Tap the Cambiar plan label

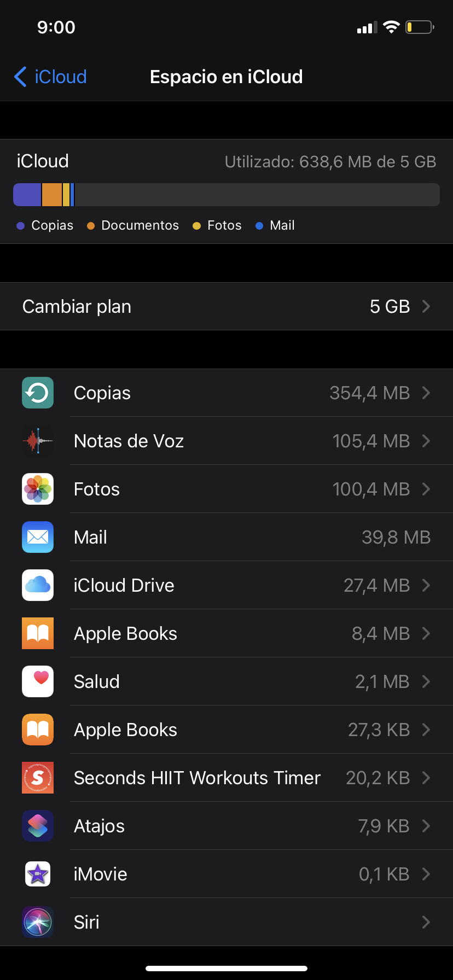(x=77, y=306)
